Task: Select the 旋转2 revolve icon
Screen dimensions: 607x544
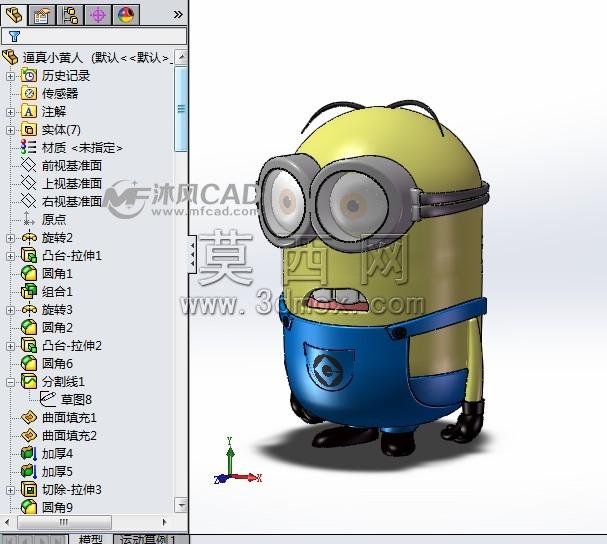Action: [x=29, y=237]
